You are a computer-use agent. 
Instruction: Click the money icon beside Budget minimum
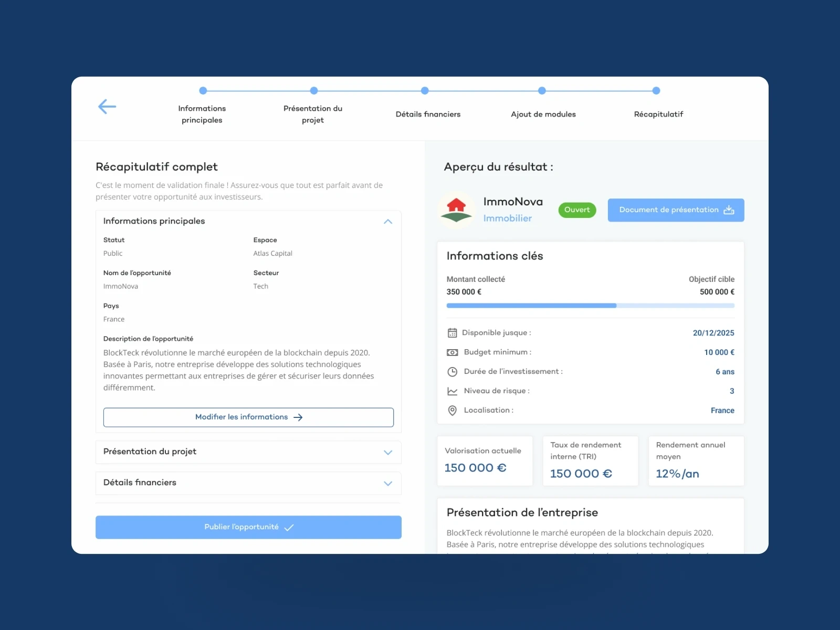click(x=452, y=352)
